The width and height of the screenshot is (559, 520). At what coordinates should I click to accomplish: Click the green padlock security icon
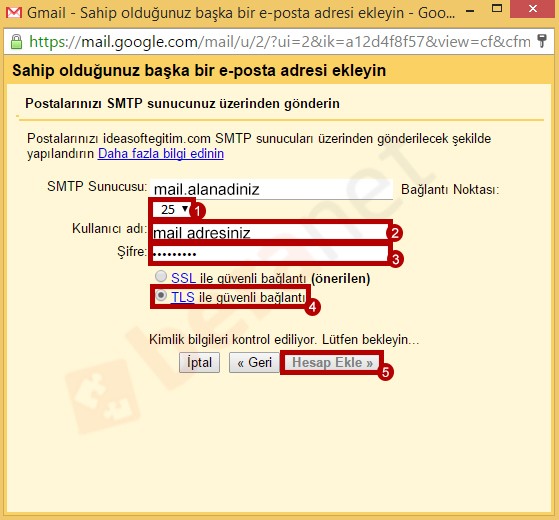(16, 42)
